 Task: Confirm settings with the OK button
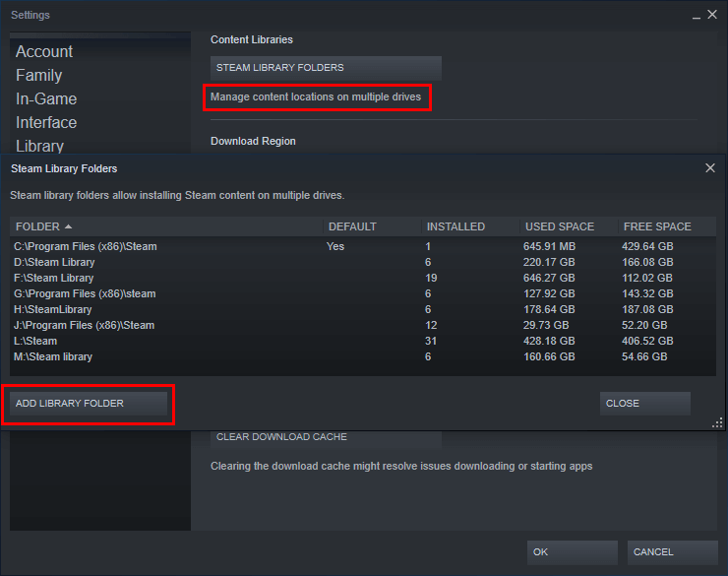click(x=572, y=551)
